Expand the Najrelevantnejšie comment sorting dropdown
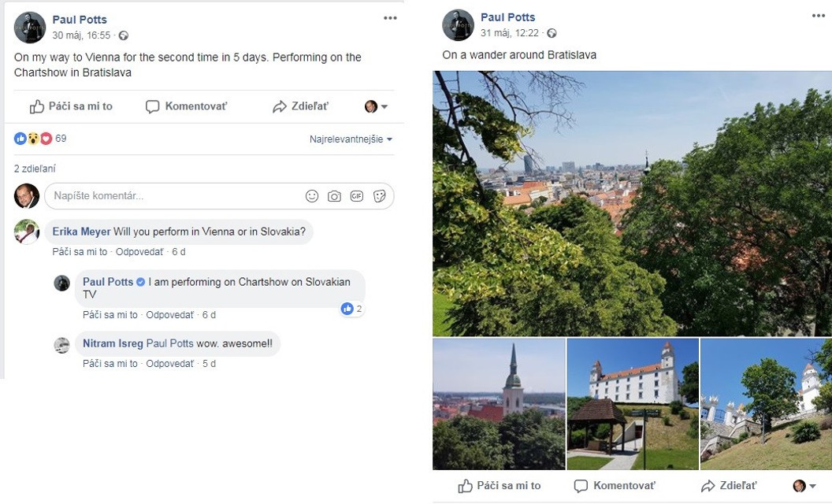 pos(351,139)
